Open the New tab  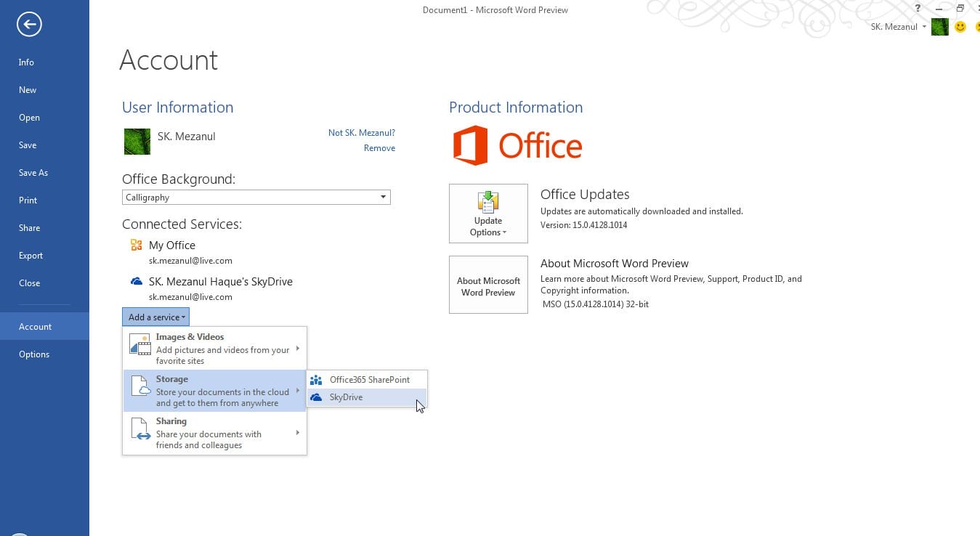(x=44, y=90)
